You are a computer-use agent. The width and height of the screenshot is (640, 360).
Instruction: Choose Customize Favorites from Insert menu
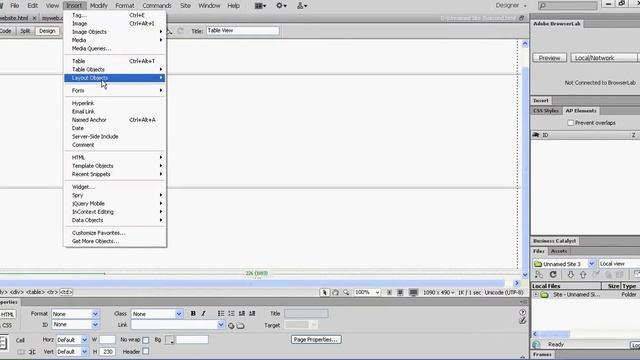pyautogui.click(x=115, y=233)
